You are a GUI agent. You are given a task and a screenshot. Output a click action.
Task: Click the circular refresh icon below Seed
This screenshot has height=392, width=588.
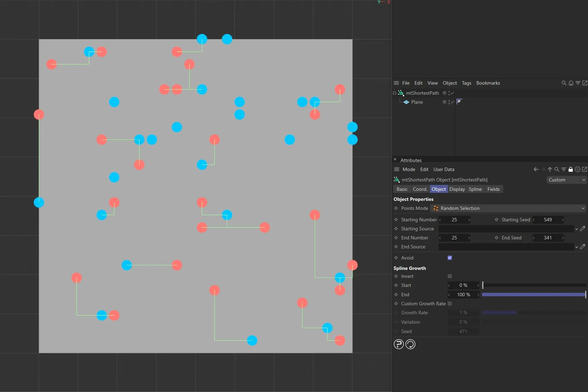tap(410, 344)
